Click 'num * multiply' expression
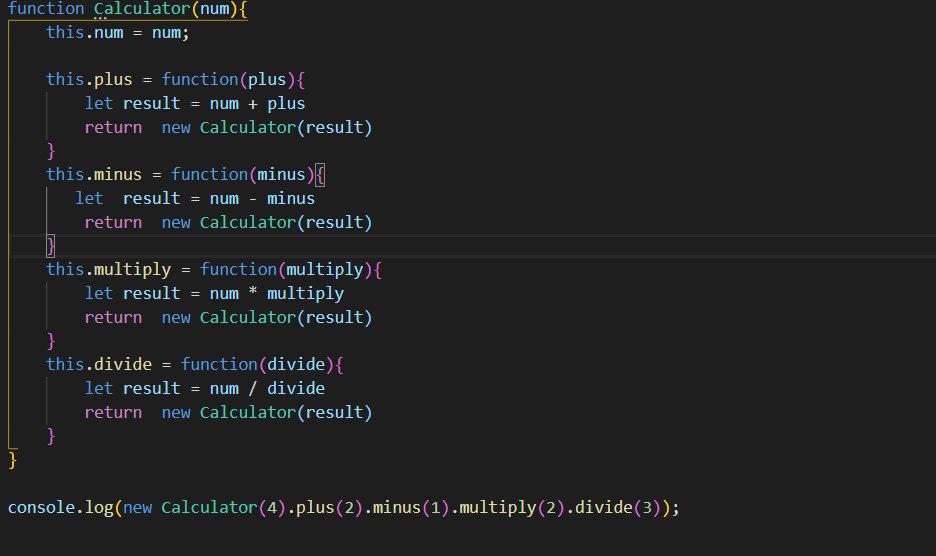Screen dimensions: 936x556 (276, 294)
